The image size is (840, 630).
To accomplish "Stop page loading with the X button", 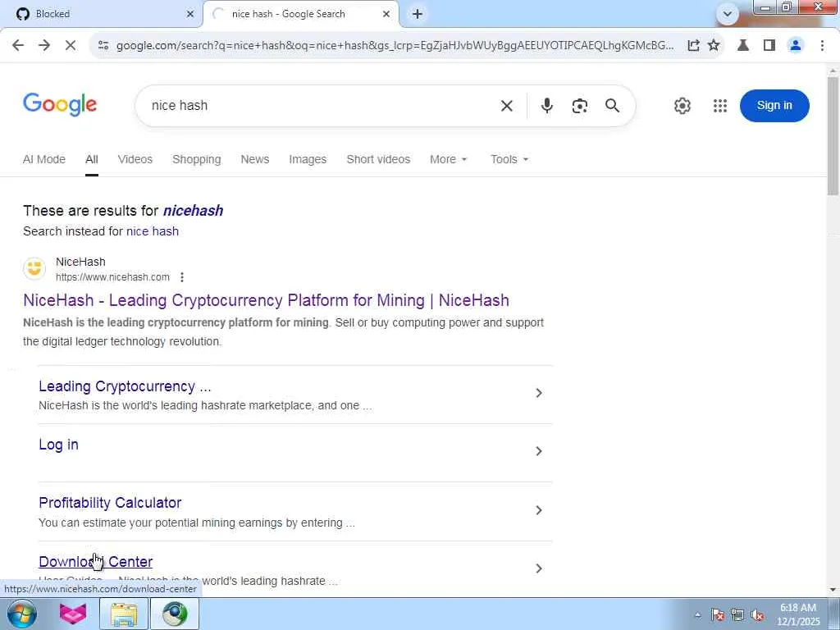I will (71, 46).
